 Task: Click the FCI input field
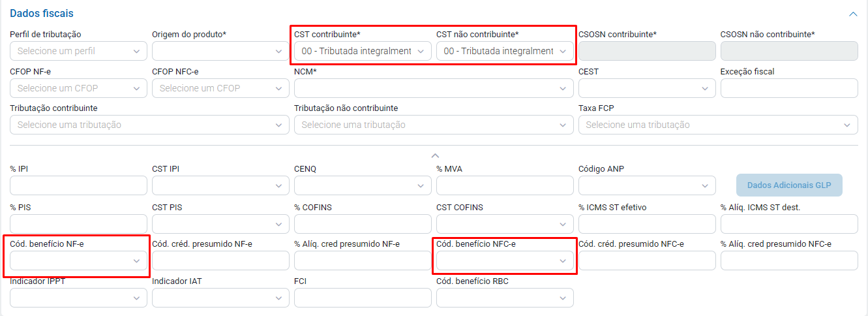[x=363, y=298]
